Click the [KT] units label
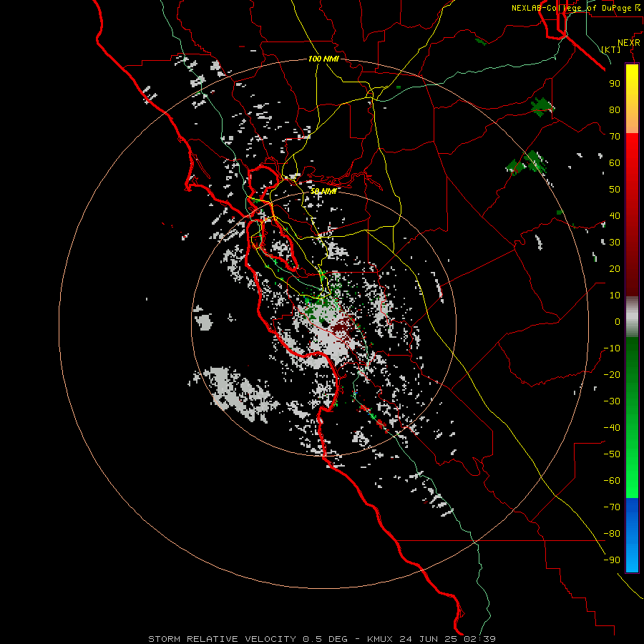 click(610, 49)
